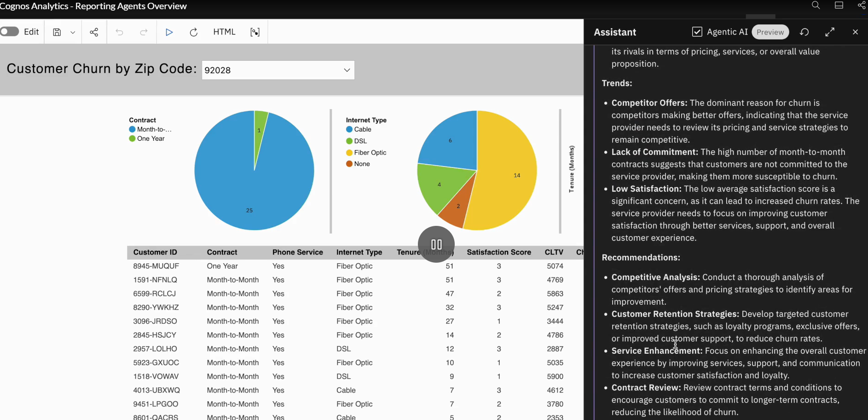Click the One Year legend color swatch
Image resolution: width=868 pixels, height=420 pixels.
[x=132, y=138]
